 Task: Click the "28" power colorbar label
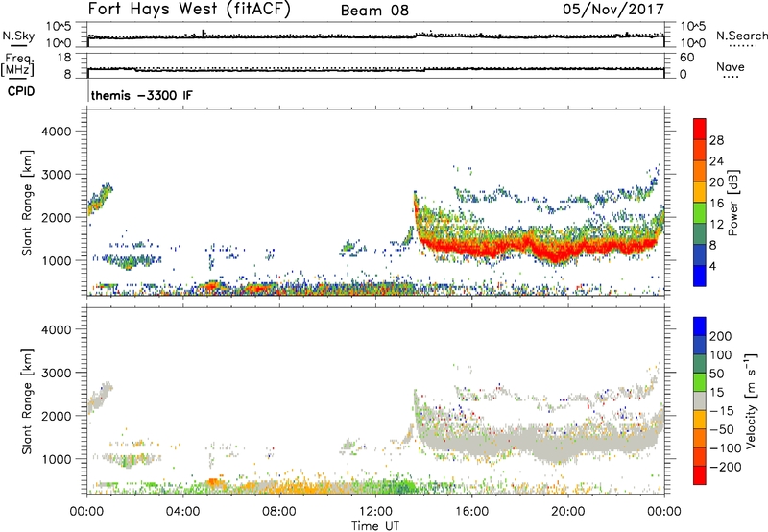716,140
